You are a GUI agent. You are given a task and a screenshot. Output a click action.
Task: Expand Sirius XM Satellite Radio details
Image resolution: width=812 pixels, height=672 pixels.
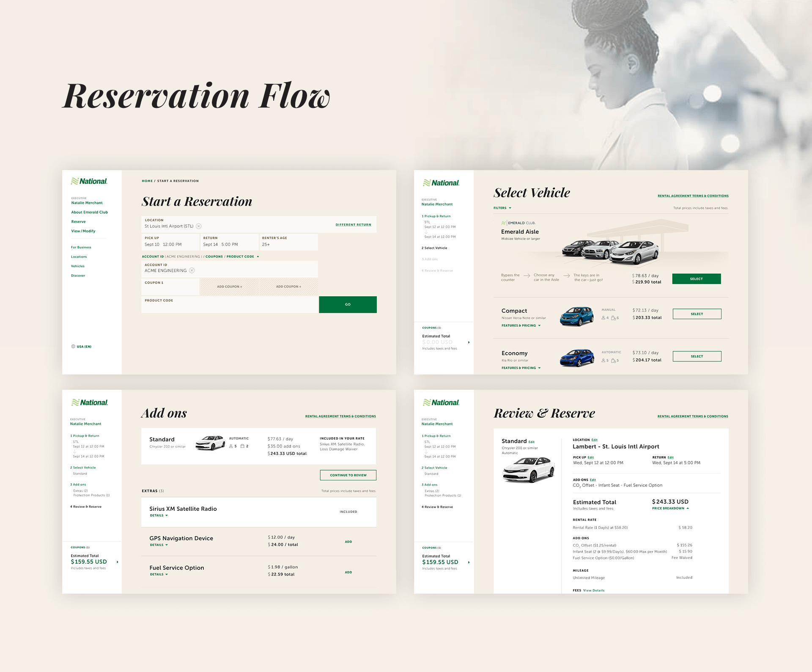[x=159, y=516]
